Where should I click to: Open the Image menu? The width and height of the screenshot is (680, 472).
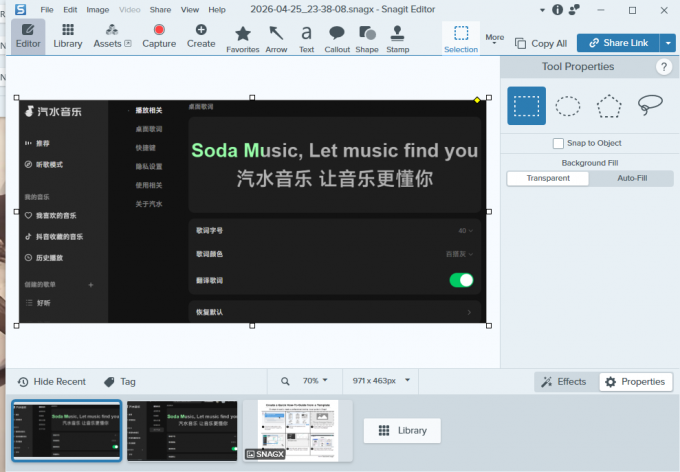98,10
